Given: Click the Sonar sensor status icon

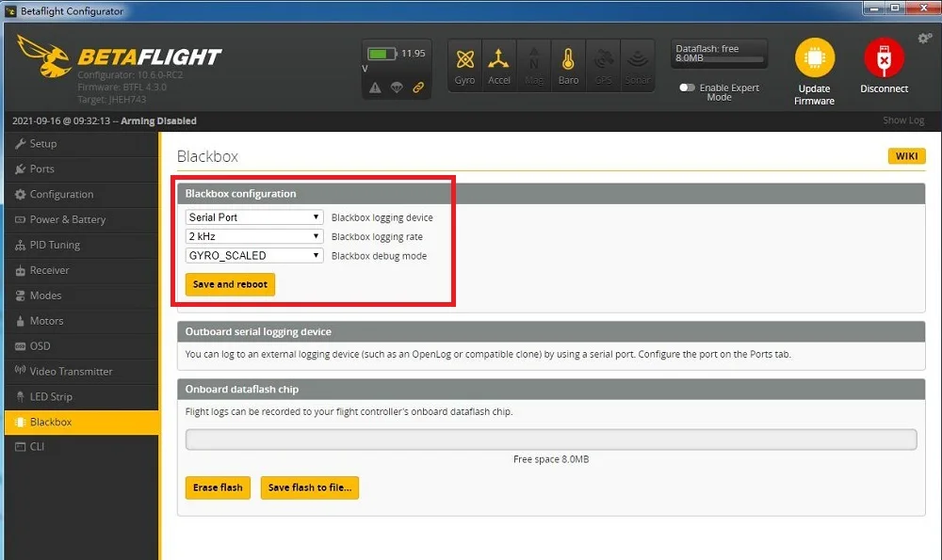Looking at the screenshot, I should pyautogui.click(x=638, y=64).
